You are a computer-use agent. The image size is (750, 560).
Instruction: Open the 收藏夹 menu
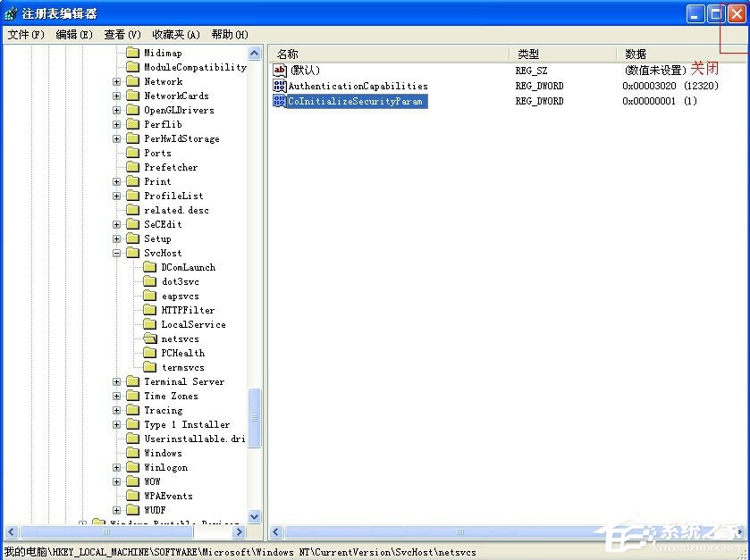click(x=173, y=34)
